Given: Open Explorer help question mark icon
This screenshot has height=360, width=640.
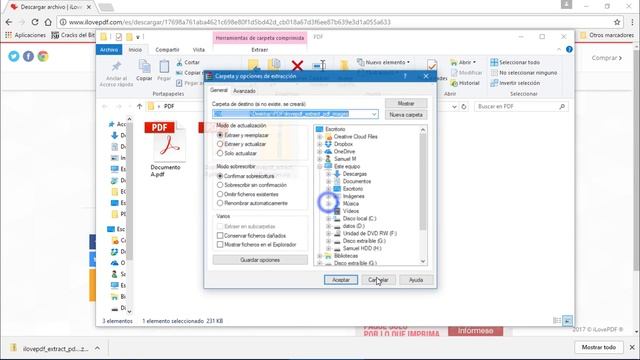Looking at the screenshot, I should (569, 49).
